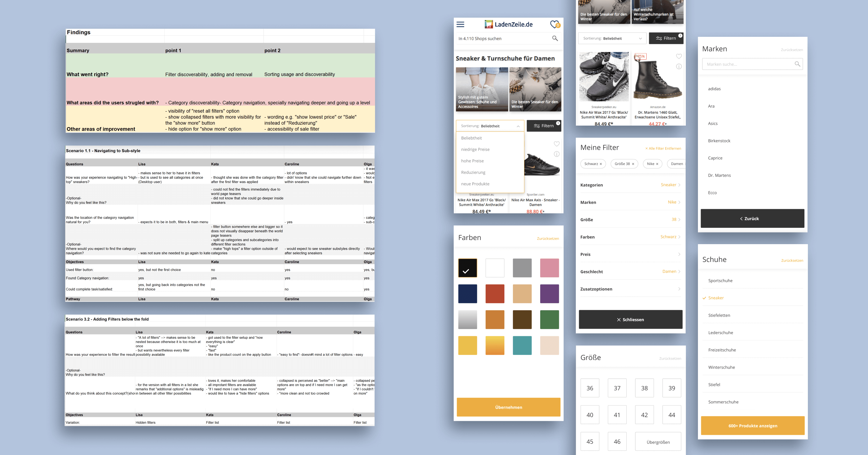868x455 pixels.
Task: Remove the Nike filter chip
Action: tap(657, 164)
